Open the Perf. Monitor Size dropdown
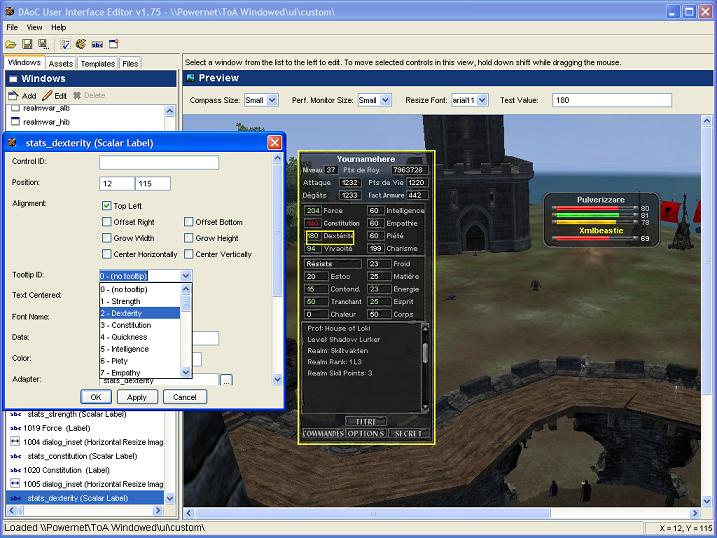The width and height of the screenshot is (717, 538). (386, 100)
